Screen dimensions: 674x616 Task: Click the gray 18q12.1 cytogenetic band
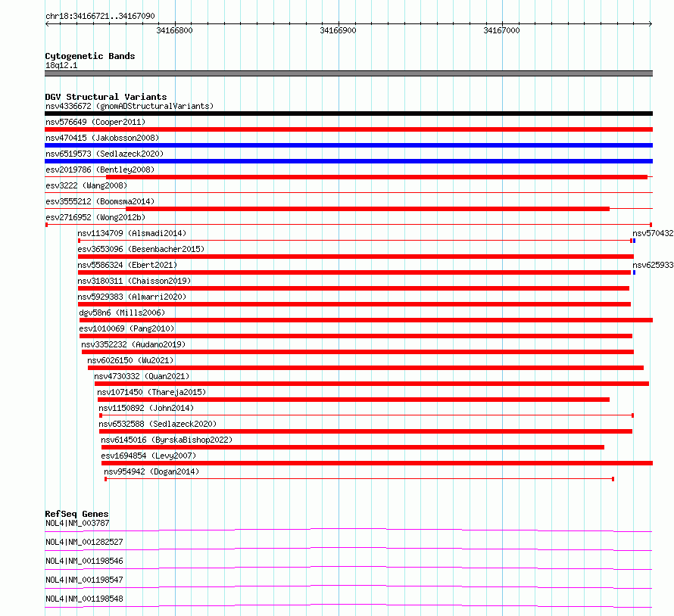348,73
